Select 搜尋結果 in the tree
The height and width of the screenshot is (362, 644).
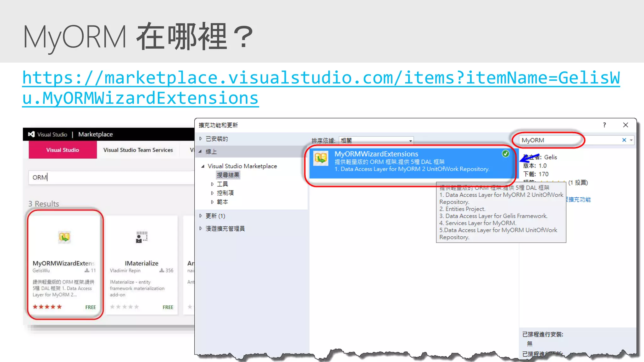228,175
